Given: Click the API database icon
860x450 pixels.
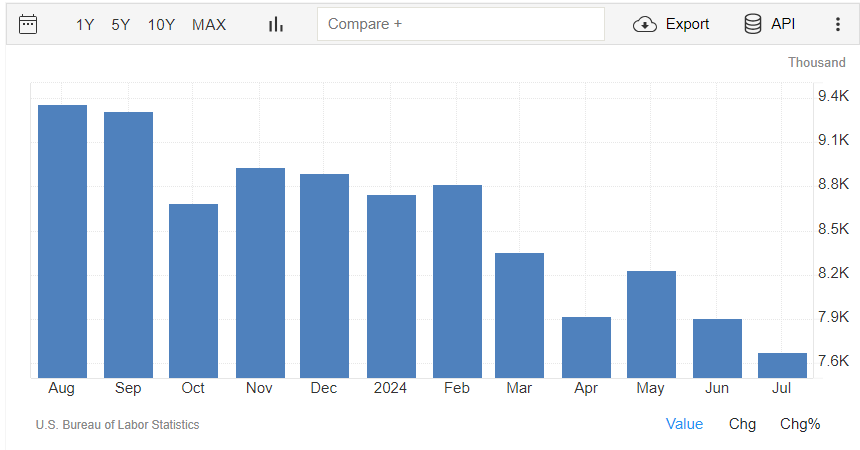Looking at the screenshot, I should coord(752,24).
